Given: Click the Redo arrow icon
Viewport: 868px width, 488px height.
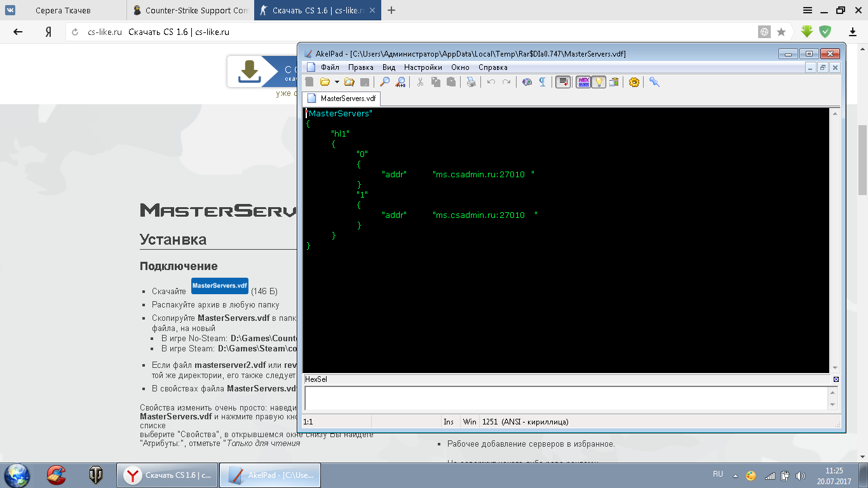Looking at the screenshot, I should click(506, 82).
